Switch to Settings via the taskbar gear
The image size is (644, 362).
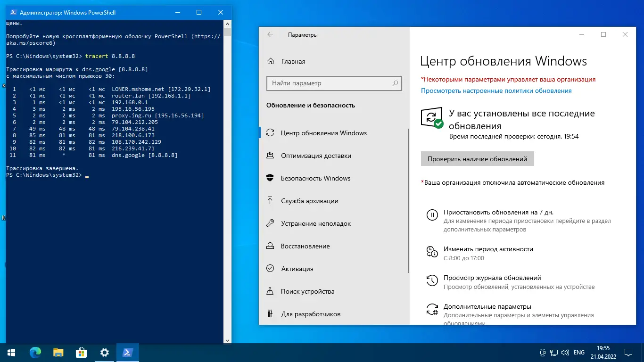pos(104,353)
